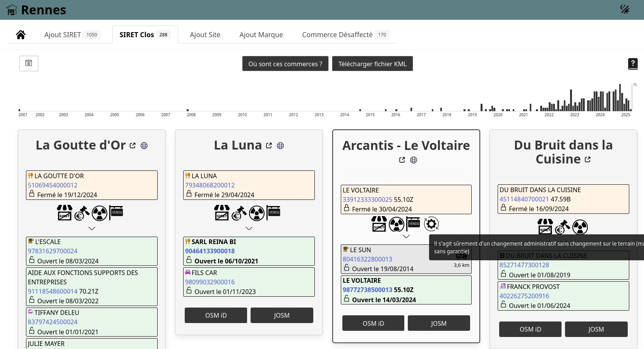Download the KML file button

373,64
